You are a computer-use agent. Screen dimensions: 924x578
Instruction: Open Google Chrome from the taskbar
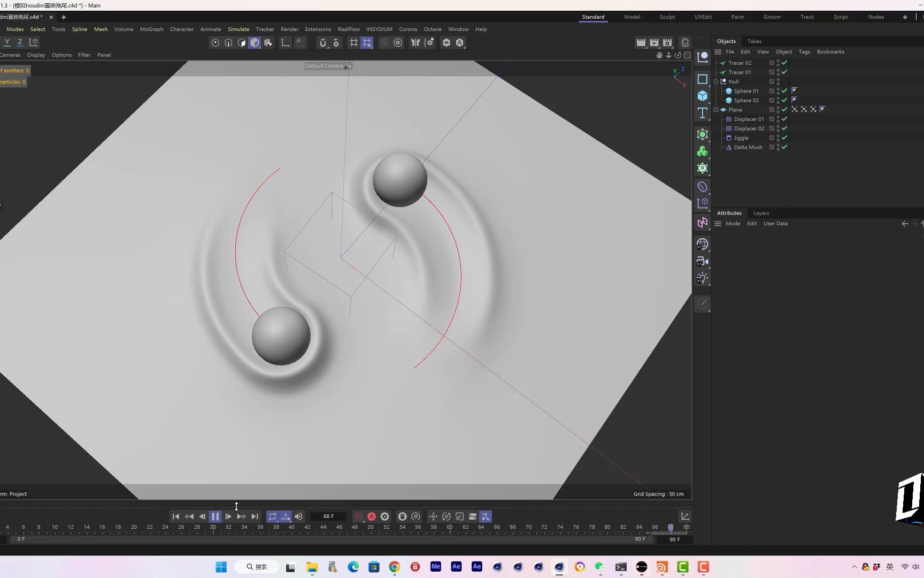394,566
